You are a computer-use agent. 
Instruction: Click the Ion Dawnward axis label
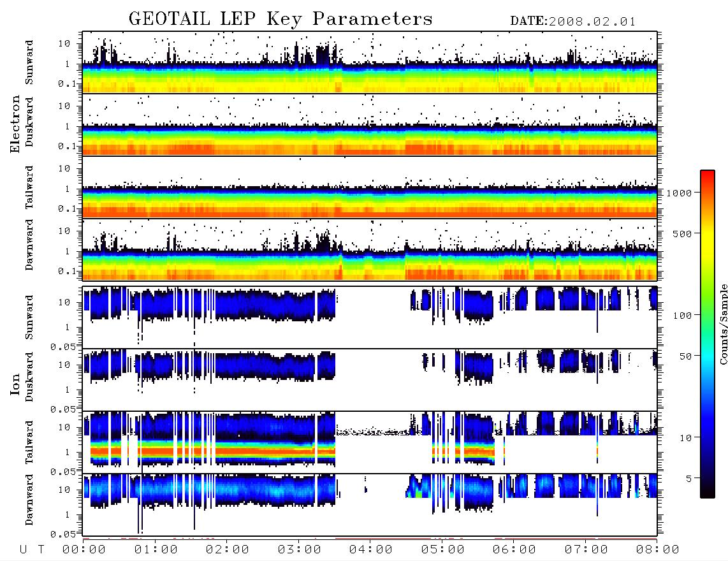pos(29,500)
